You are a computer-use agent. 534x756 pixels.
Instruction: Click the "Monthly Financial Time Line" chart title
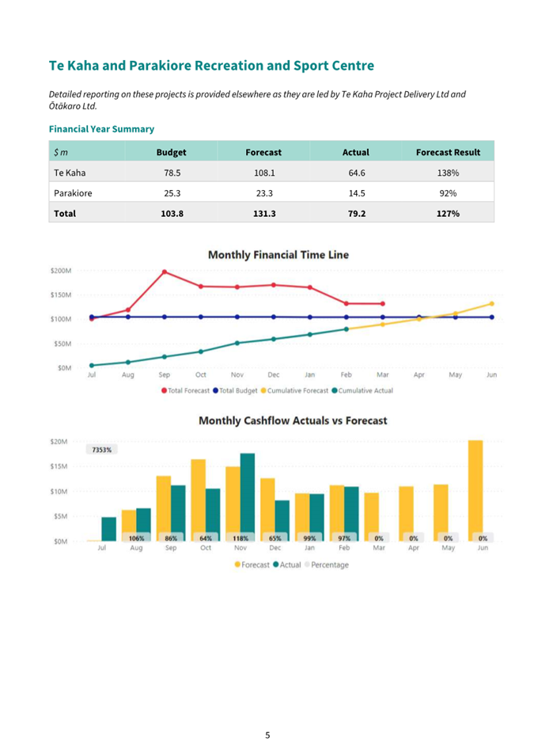click(x=278, y=255)
